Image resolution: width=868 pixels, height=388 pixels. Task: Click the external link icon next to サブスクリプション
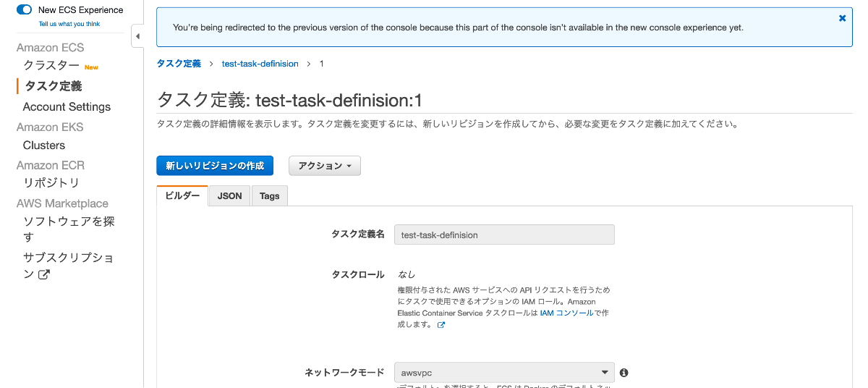(x=44, y=274)
